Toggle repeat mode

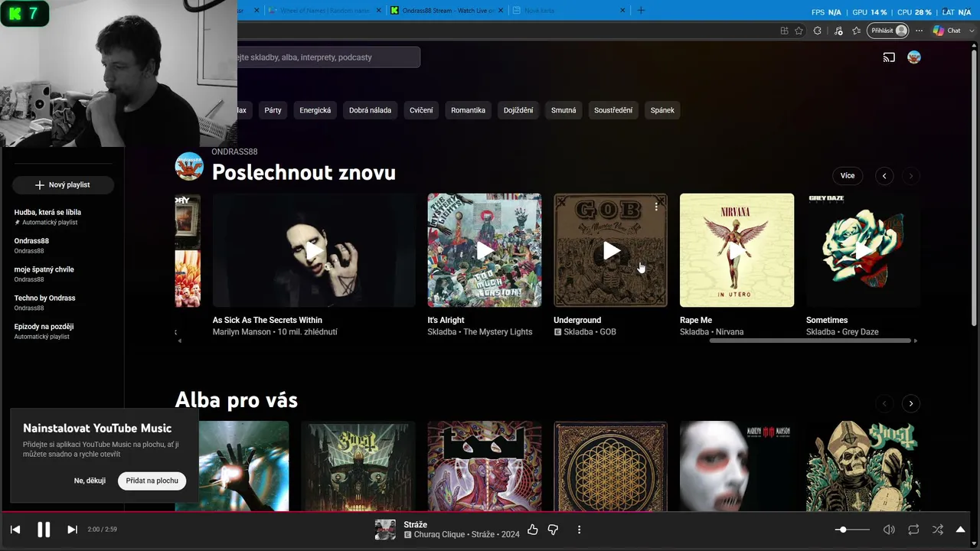click(x=913, y=530)
